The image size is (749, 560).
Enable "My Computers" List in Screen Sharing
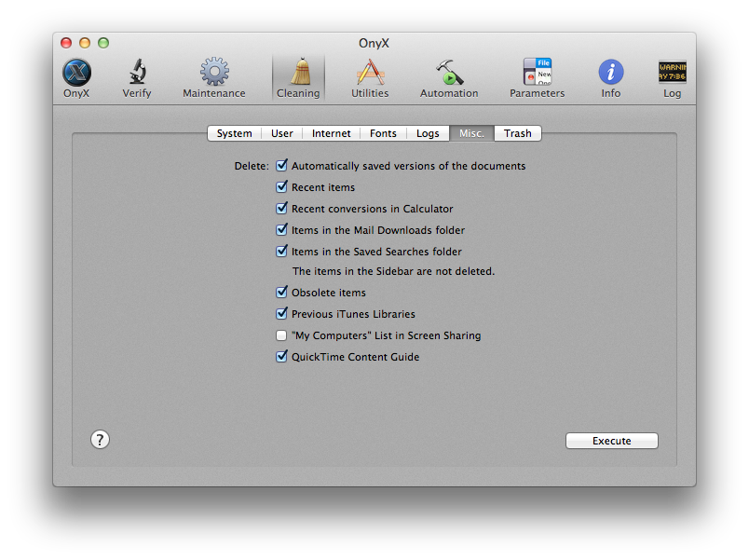coord(281,335)
